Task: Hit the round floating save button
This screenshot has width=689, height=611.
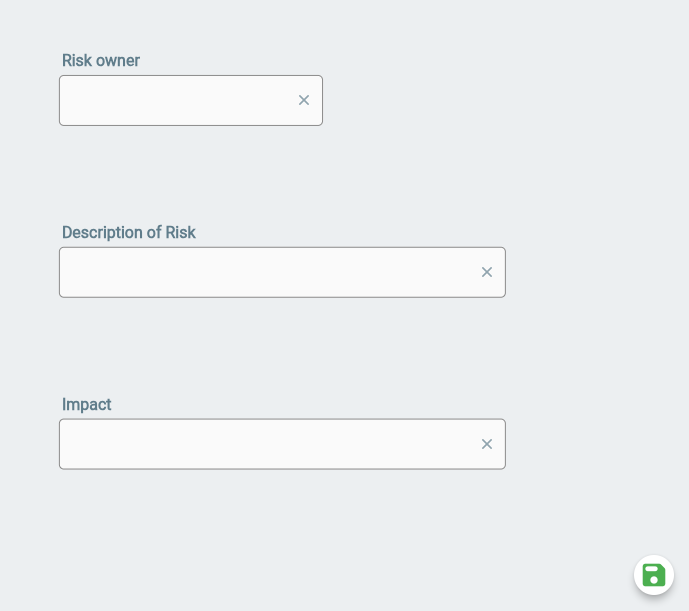Action: coord(654,575)
